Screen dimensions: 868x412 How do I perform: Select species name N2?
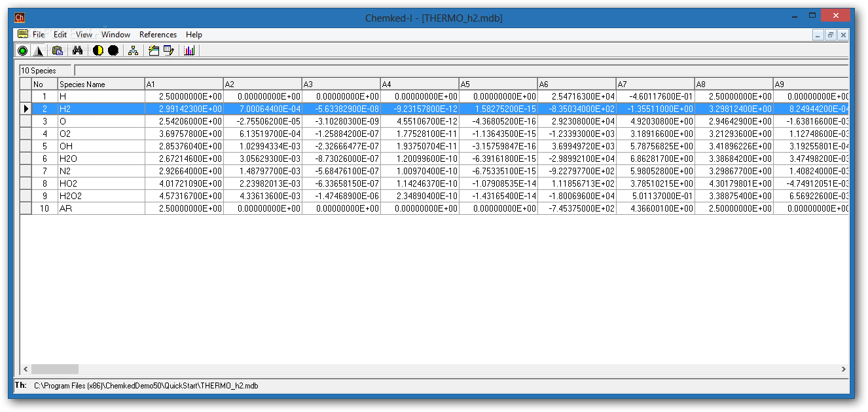(x=101, y=171)
